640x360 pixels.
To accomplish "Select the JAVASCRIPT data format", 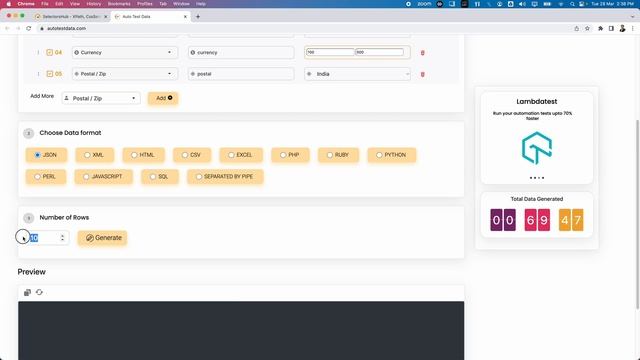I will (103, 176).
